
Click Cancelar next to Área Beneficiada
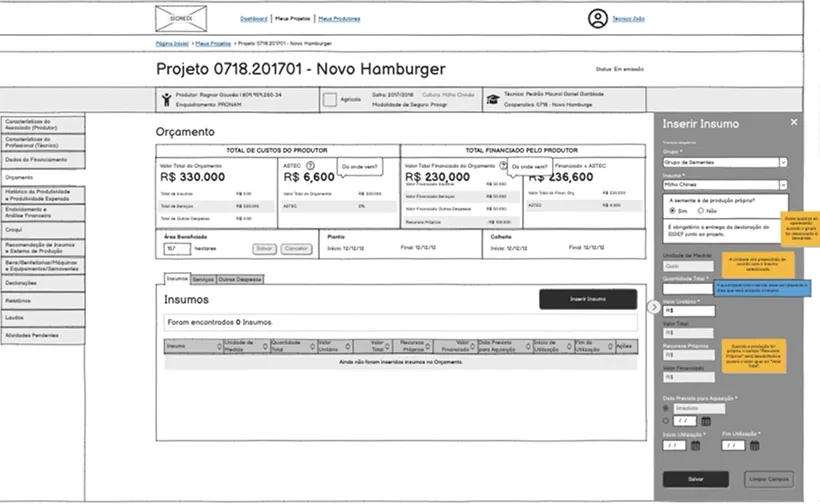[x=297, y=248]
